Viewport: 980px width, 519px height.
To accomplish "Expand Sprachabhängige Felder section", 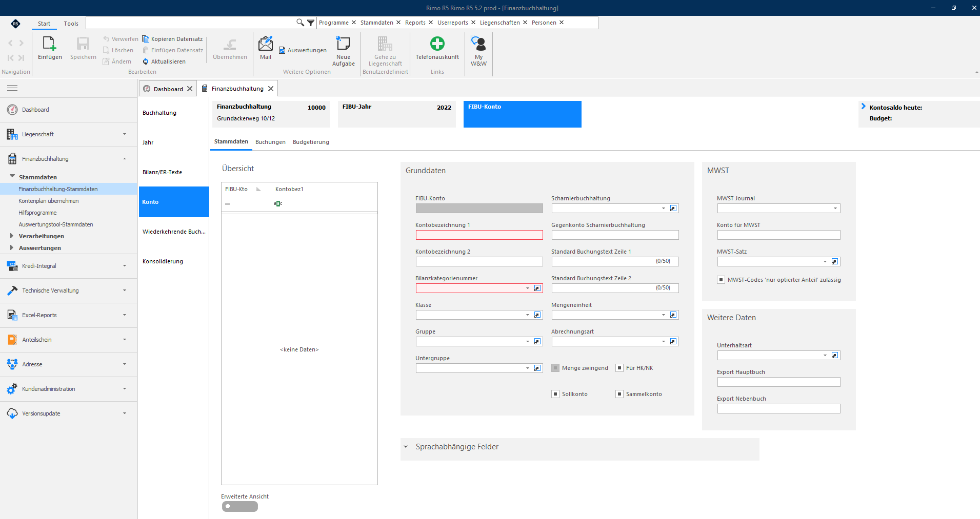I will [406, 447].
